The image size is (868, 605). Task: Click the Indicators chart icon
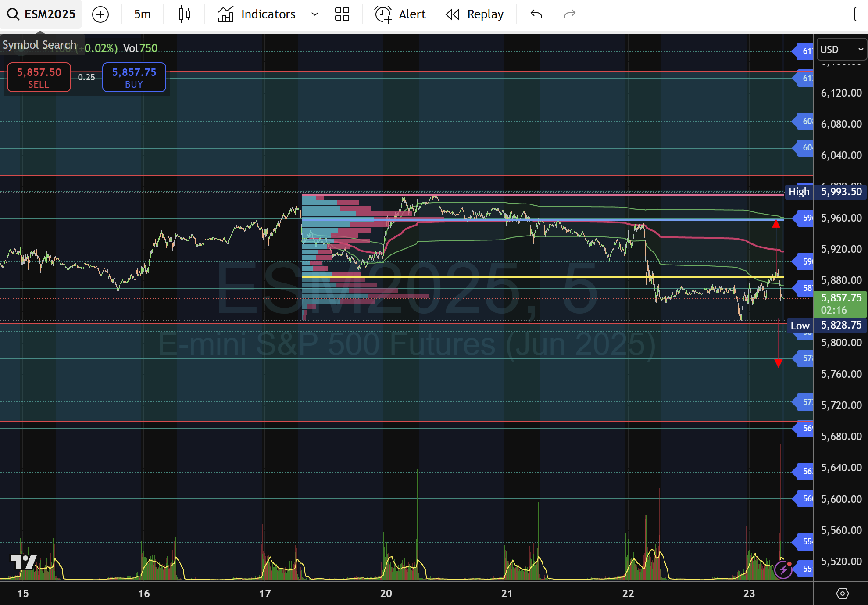pos(225,14)
